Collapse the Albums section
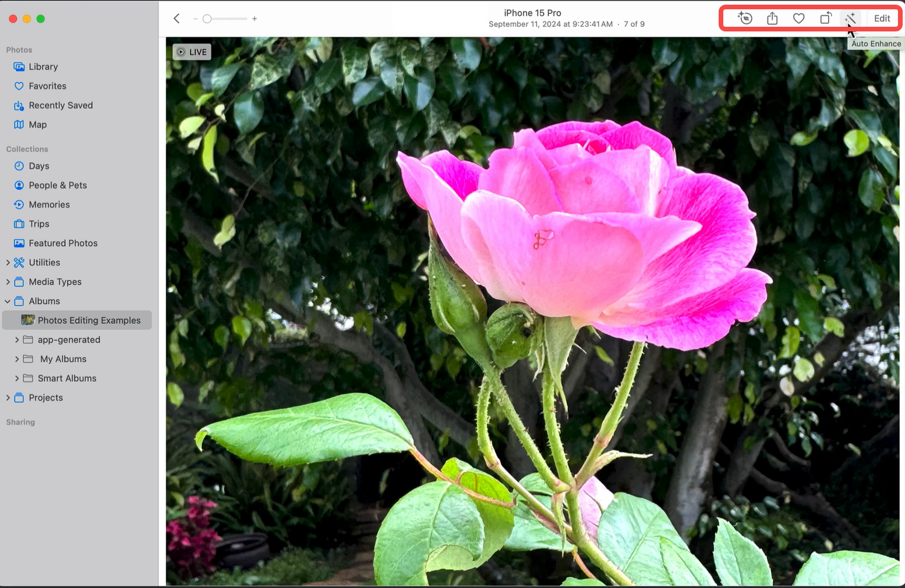The height and width of the screenshot is (588, 905). (8, 301)
